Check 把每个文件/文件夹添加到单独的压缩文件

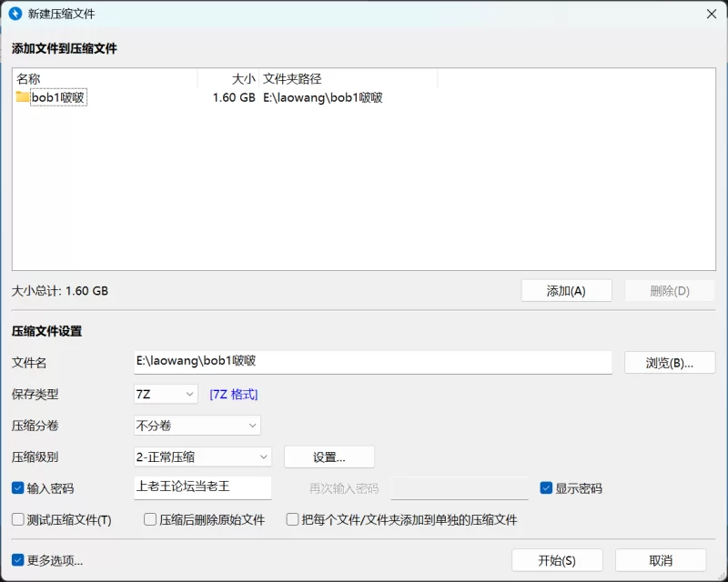(x=292, y=519)
